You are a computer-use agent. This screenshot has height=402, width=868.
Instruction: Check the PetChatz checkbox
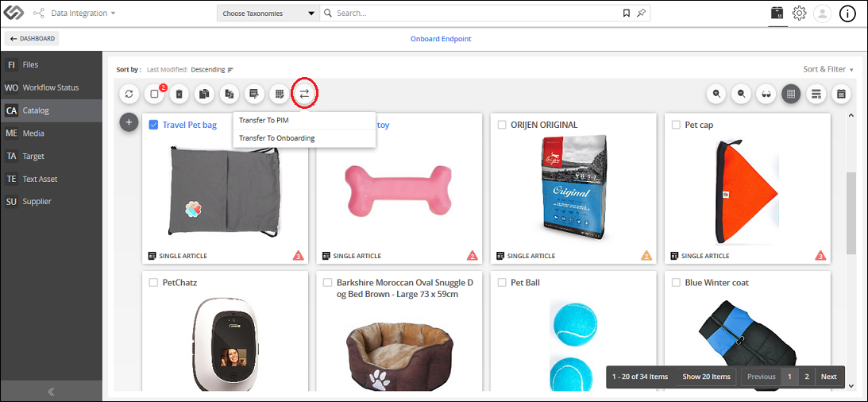[153, 282]
